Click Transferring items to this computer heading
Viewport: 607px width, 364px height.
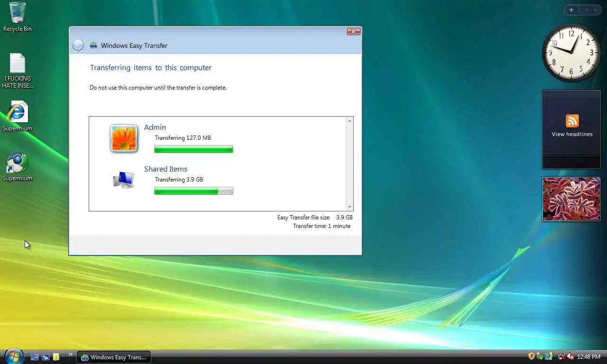(151, 68)
